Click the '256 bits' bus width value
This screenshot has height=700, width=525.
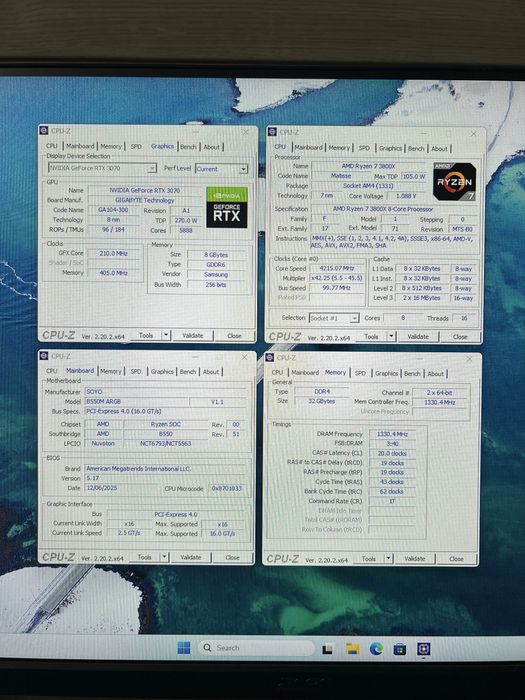216,284
